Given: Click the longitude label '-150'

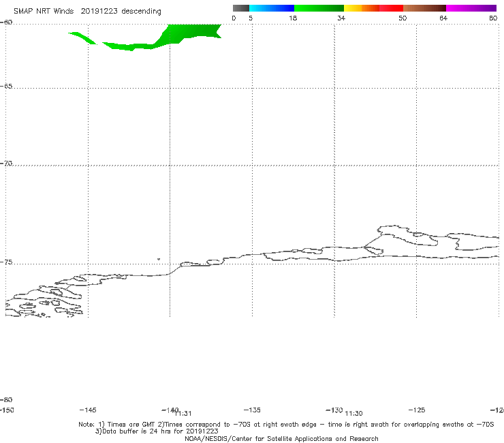Looking at the screenshot, I should (x=7, y=410).
